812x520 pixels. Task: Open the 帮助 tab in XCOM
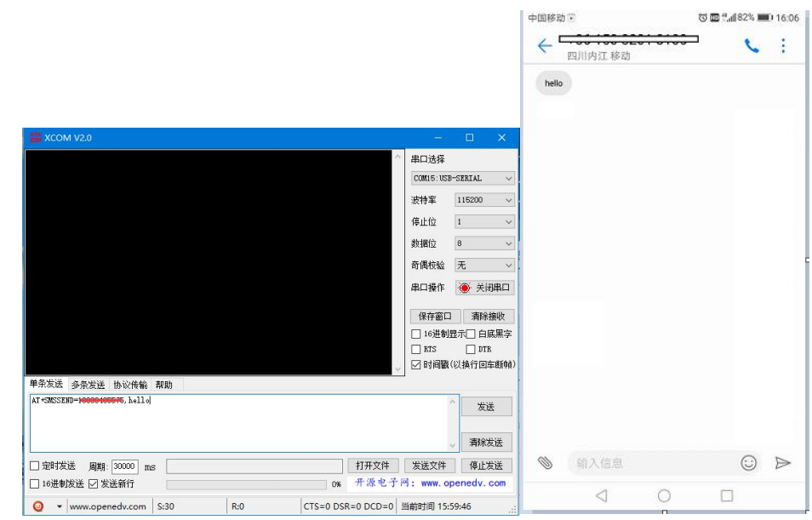[x=164, y=383]
